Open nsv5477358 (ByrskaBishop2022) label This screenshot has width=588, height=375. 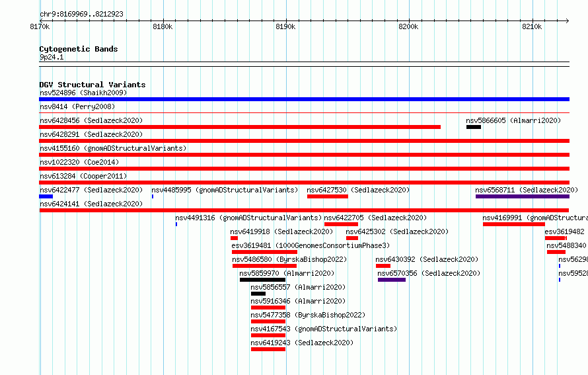(308, 315)
